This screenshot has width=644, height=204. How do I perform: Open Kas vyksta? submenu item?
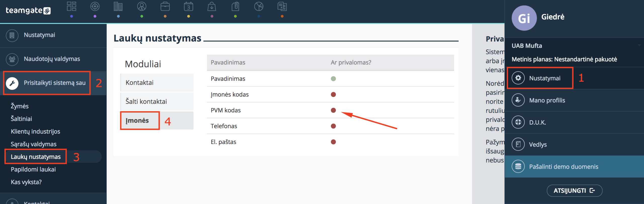[x=26, y=182]
